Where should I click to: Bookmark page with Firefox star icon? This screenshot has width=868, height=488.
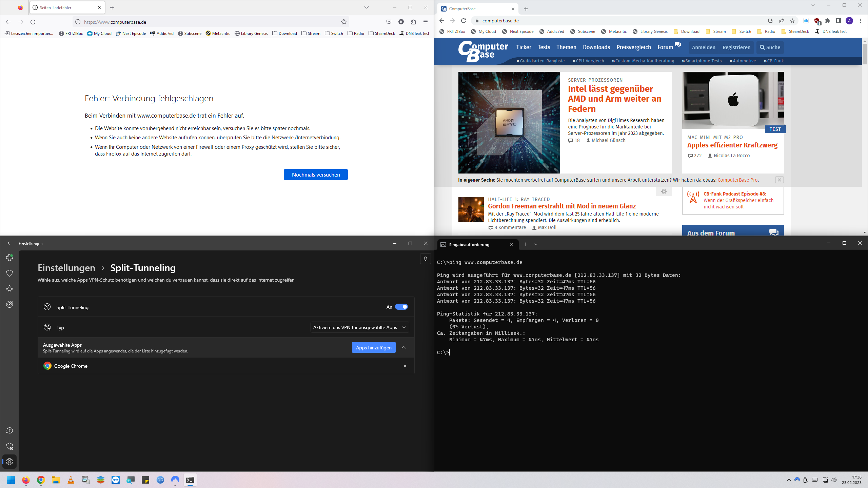tap(344, 22)
